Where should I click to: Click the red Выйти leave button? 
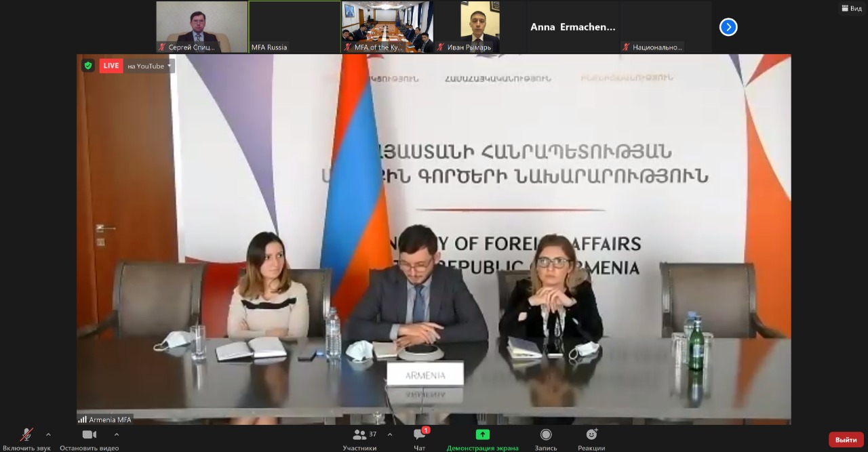point(846,440)
